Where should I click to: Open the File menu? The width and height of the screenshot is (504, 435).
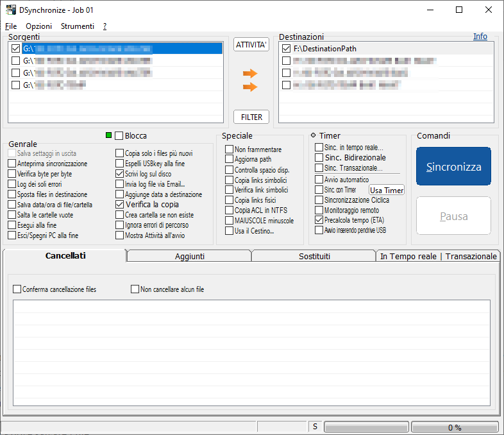11,26
